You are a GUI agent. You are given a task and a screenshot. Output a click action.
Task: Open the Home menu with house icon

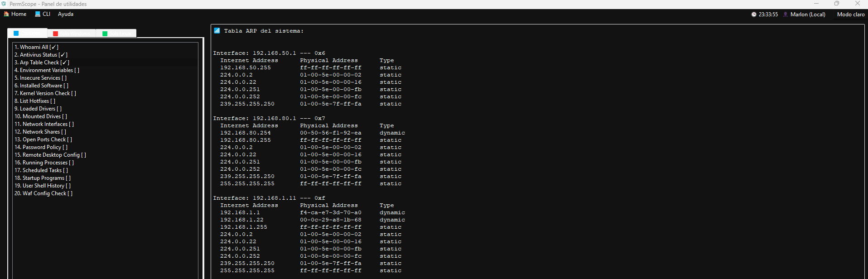[x=15, y=14]
